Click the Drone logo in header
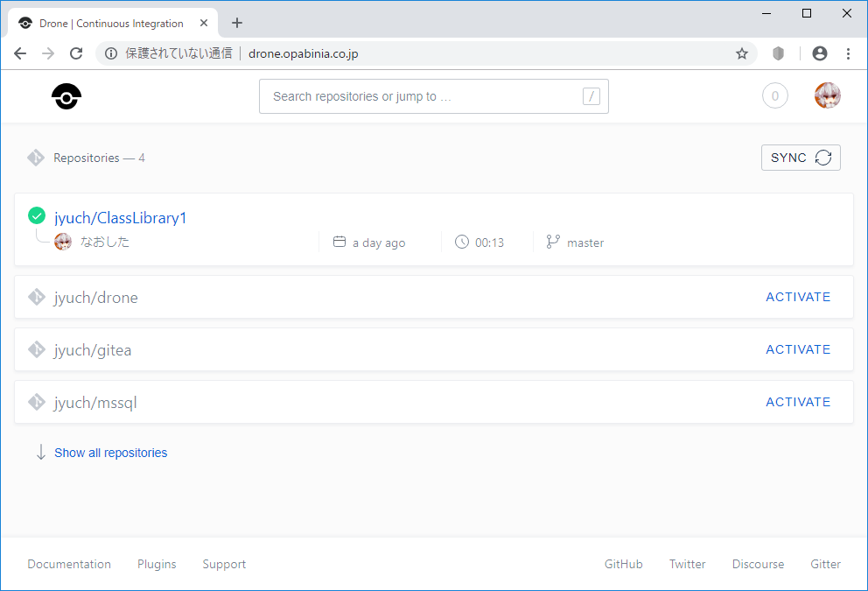 click(66, 96)
